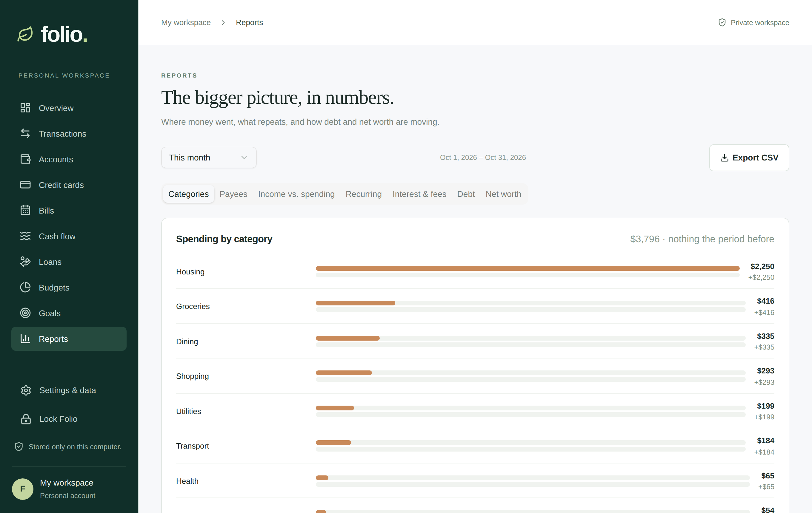Click the Reports breadcrumb
Image resolution: width=812 pixels, height=513 pixels.
(x=249, y=23)
